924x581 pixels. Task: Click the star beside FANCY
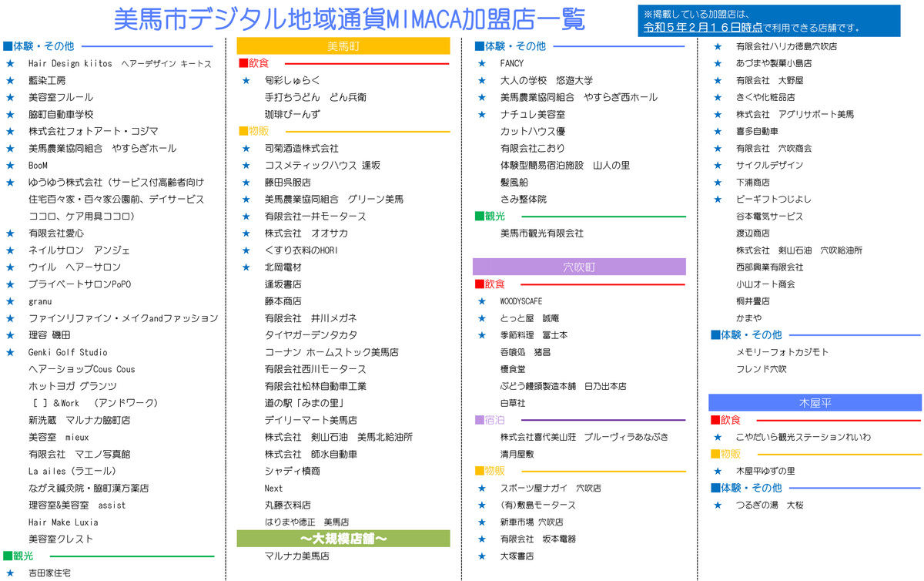click(x=482, y=63)
